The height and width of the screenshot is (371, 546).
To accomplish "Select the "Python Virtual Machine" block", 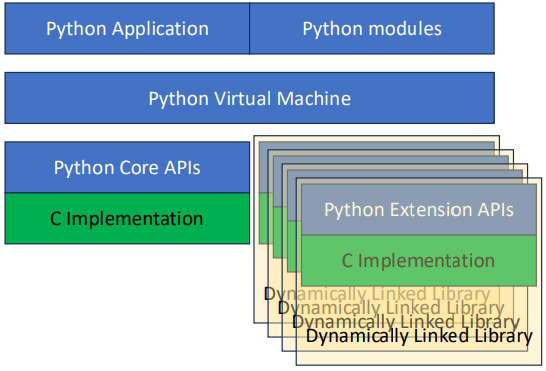I will point(250,98).
